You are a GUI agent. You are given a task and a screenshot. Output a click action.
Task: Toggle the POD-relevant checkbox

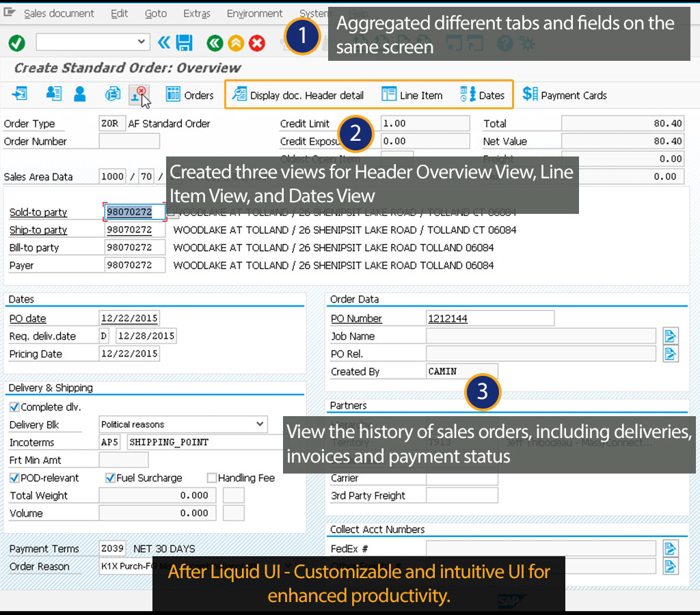14,478
